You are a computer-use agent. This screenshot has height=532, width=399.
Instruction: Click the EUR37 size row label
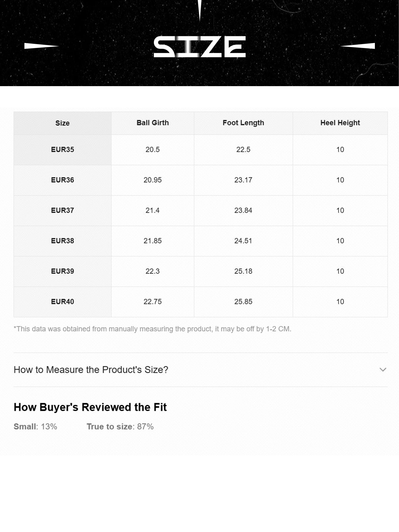62,210
